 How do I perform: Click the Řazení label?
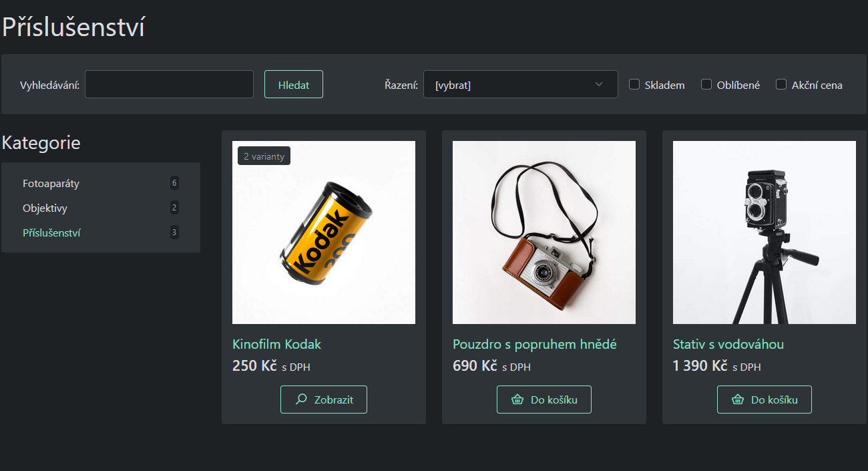tap(401, 85)
